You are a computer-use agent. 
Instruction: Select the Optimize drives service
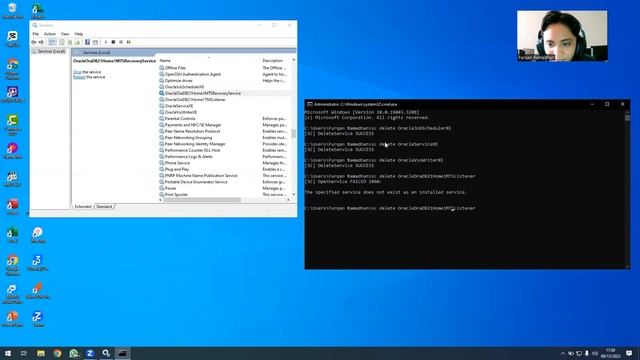pyautogui.click(x=224, y=80)
